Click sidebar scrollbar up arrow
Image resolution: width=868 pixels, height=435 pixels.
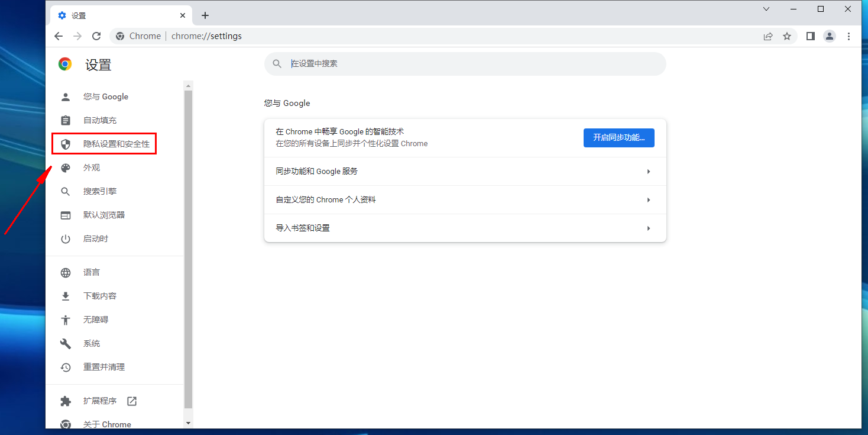coord(189,85)
